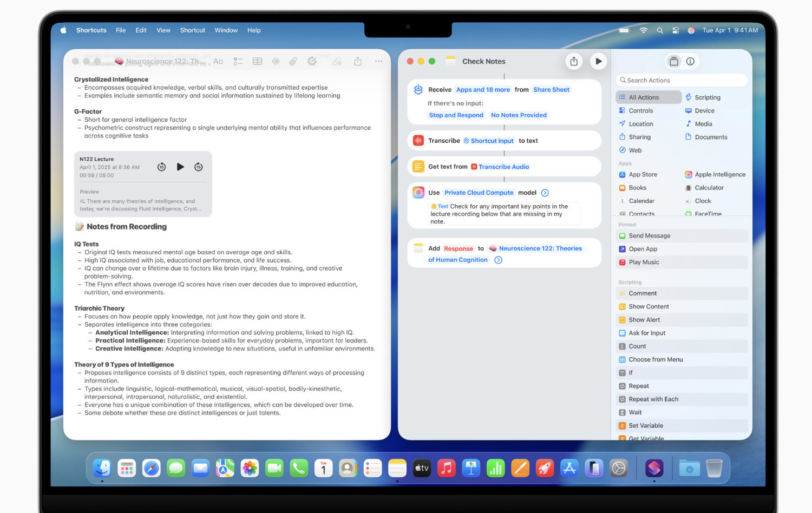Open the shortcut details info icon
This screenshot has height=513, width=812.
click(x=690, y=61)
